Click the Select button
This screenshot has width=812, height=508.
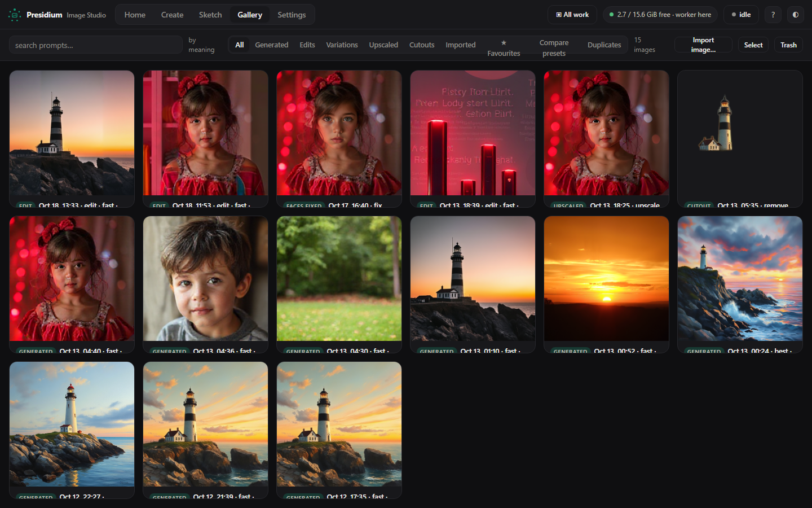click(x=753, y=45)
